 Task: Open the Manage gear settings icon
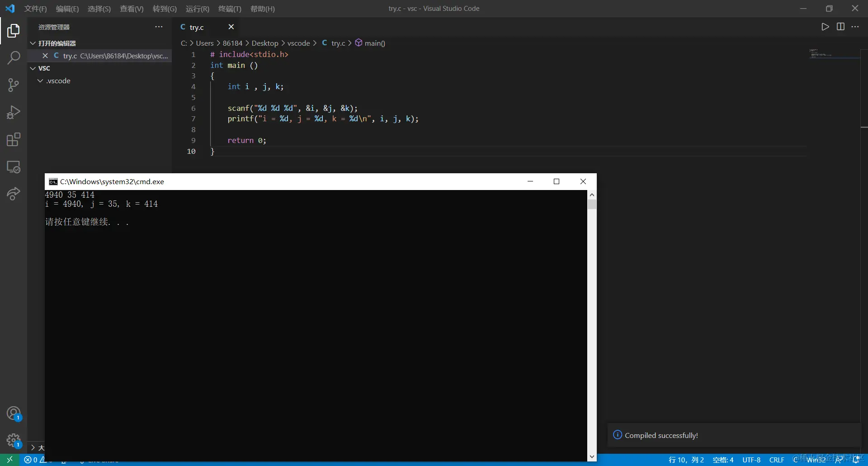pyautogui.click(x=14, y=441)
